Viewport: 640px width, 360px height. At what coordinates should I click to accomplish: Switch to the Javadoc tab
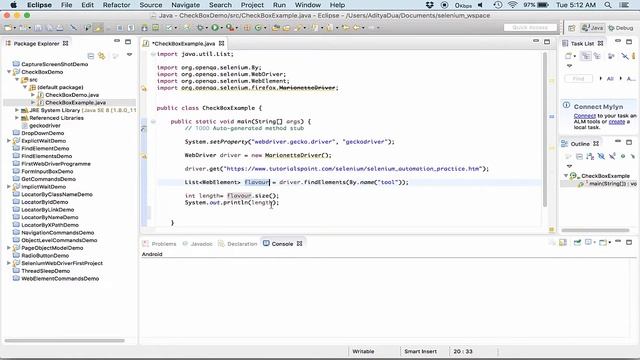197,244
